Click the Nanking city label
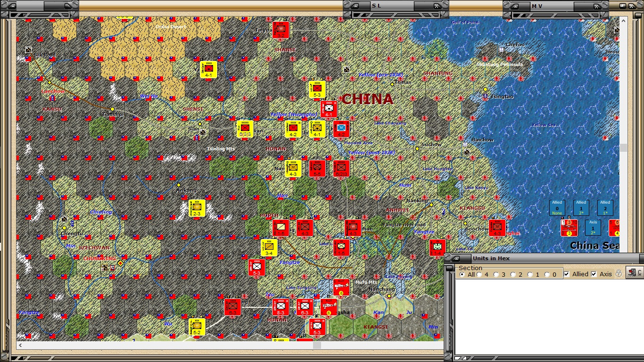 [417, 200]
